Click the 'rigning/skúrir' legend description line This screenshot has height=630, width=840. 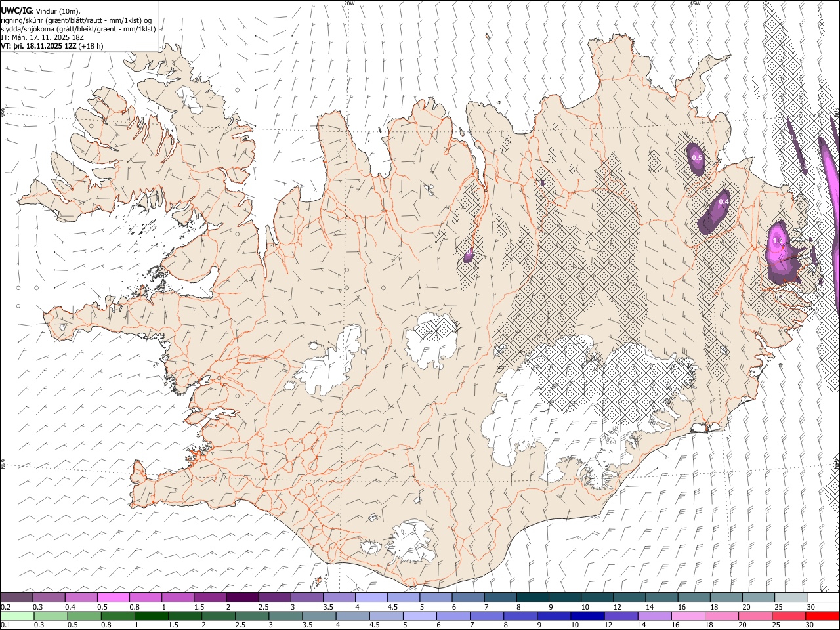76,20
